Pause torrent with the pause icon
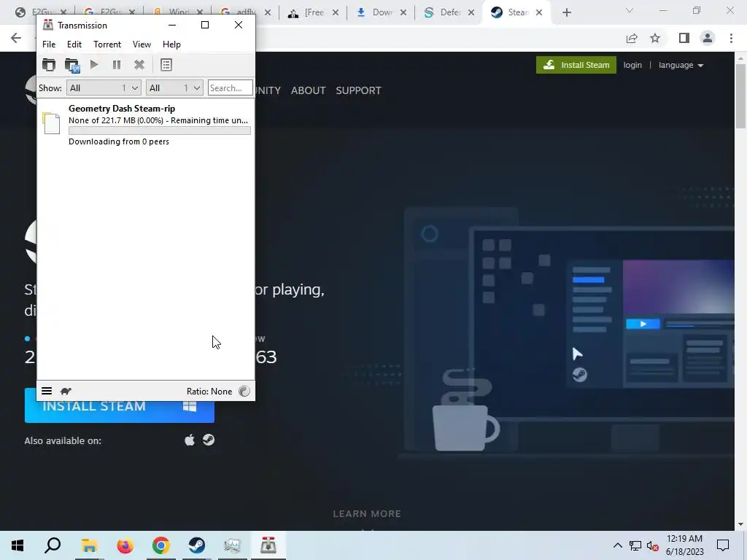Image resolution: width=747 pixels, height=560 pixels. [117, 65]
